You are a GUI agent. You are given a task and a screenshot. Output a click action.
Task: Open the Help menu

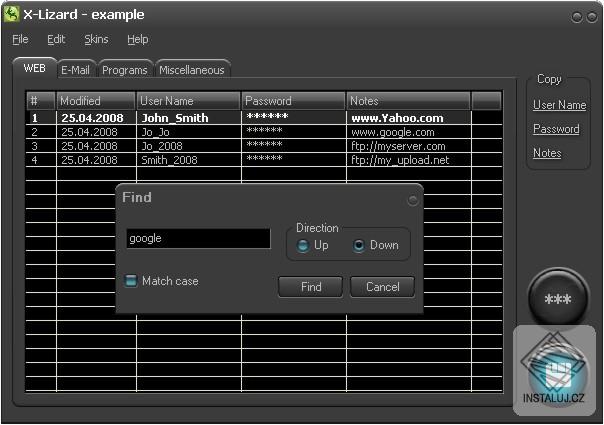pyautogui.click(x=138, y=39)
